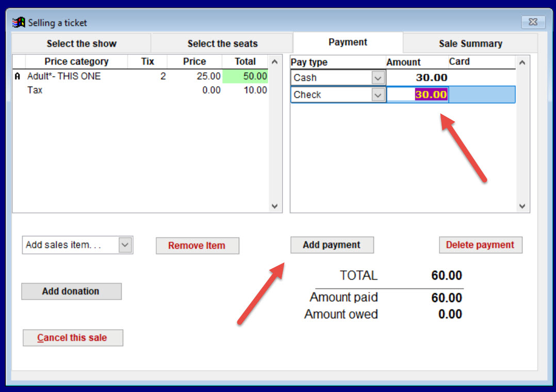Click the Amount paid 60.00 value
The height and width of the screenshot is (392, 556).
coord(447,298)
